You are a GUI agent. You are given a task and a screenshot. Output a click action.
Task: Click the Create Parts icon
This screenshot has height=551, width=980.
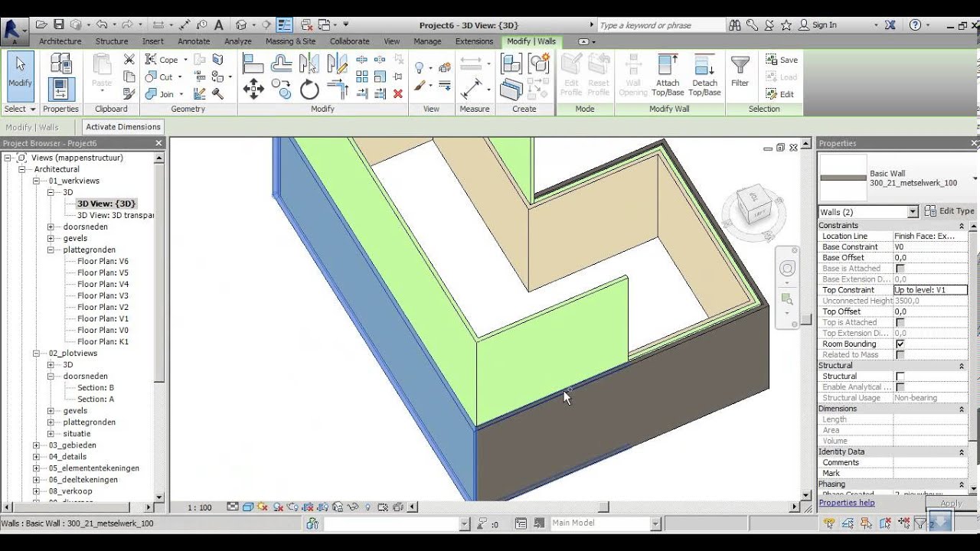pos(511,90)
